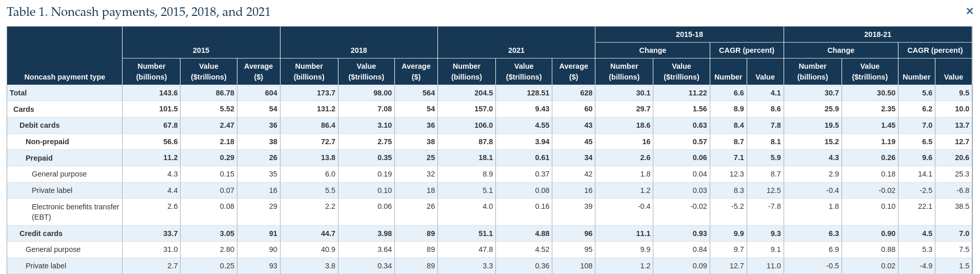This screenshot has width=980, height=274.
Task: Click General purpose credit 2021 value 4.52
Action: (542, 249)
